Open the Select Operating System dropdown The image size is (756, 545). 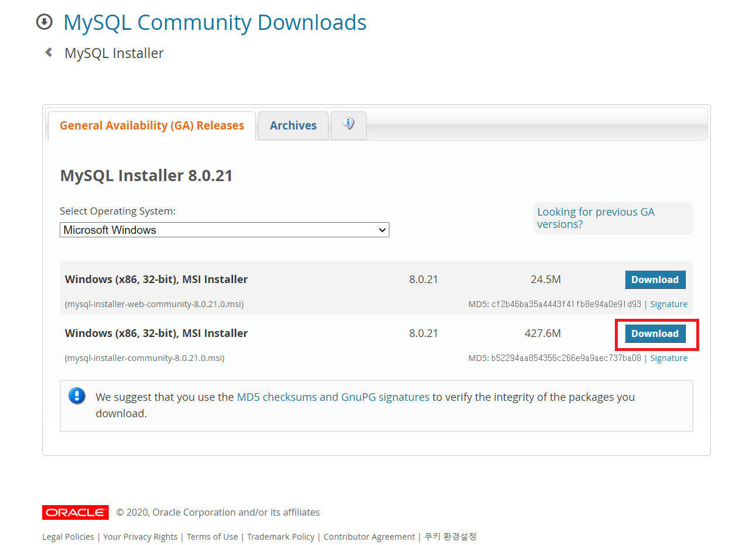point(224,230)
